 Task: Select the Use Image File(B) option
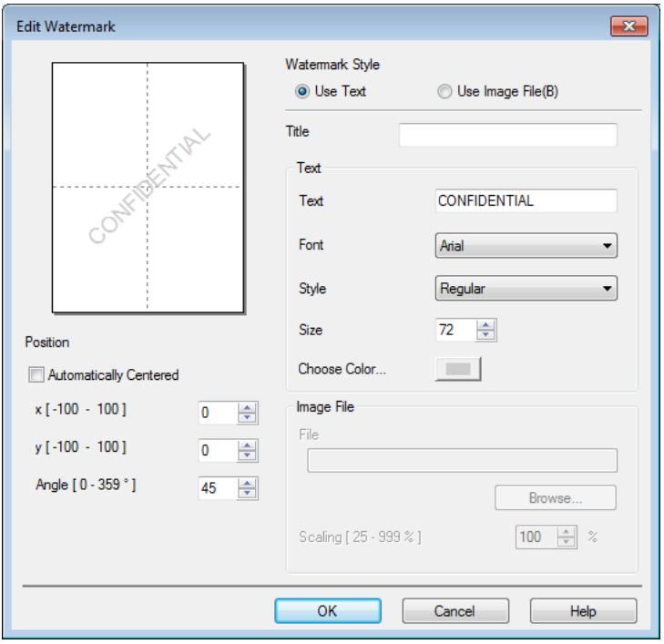[444, 91]
